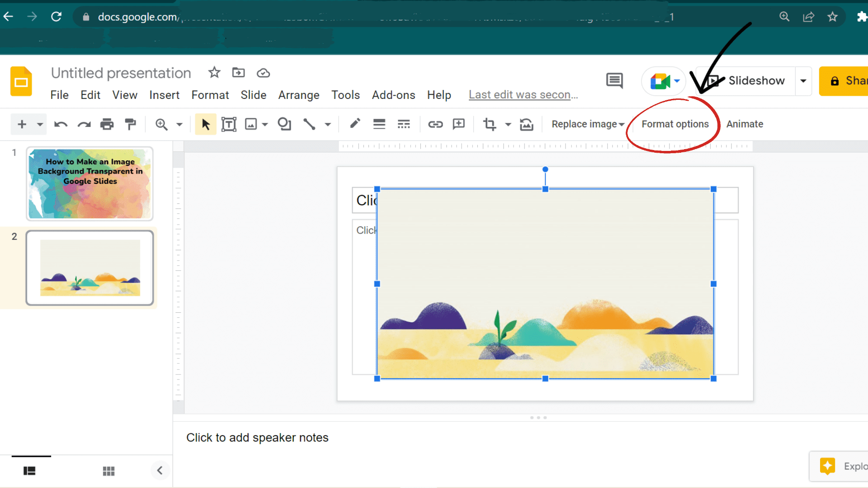Open the Replace image dropdown

588,124
